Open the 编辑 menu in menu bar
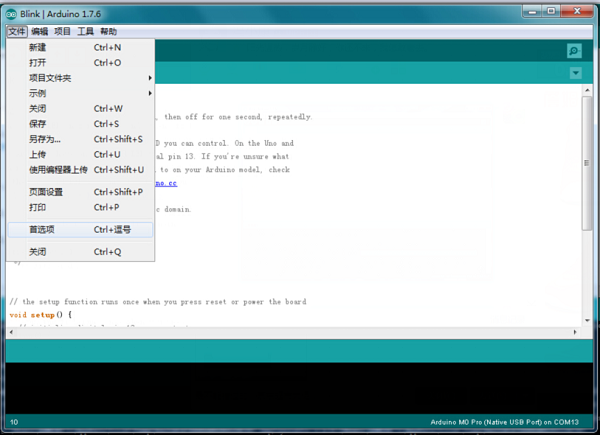 [40, 32]
